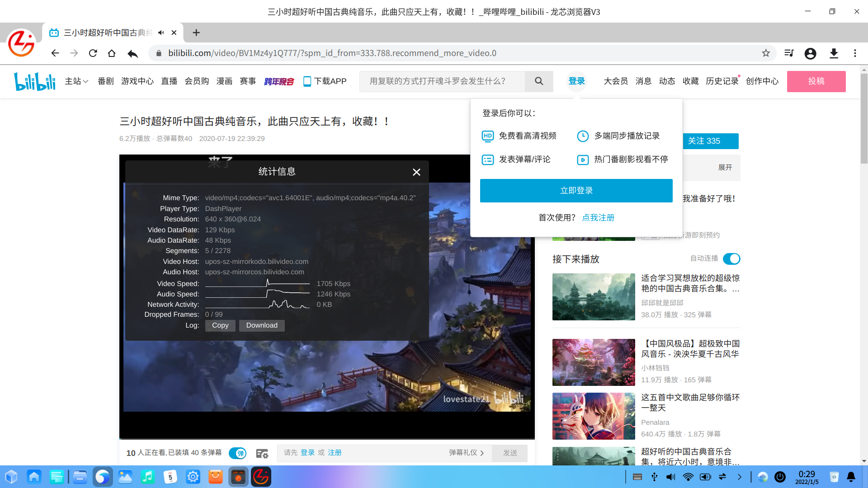Click the vertical page scrollbar thumb

coord(864,117)
